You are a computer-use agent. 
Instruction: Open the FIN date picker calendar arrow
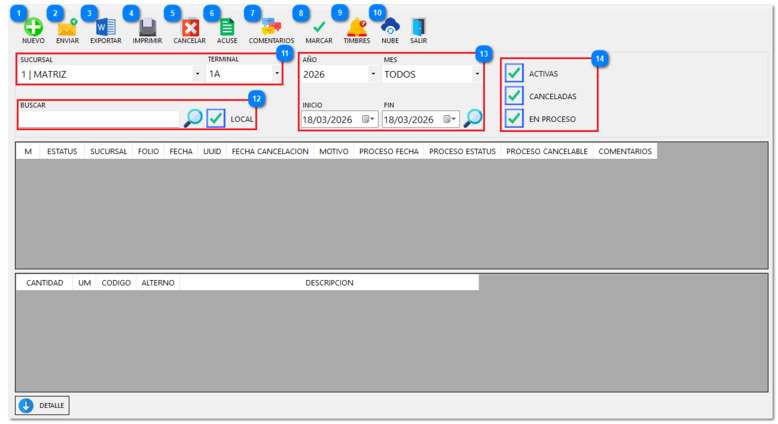[450, 119]
